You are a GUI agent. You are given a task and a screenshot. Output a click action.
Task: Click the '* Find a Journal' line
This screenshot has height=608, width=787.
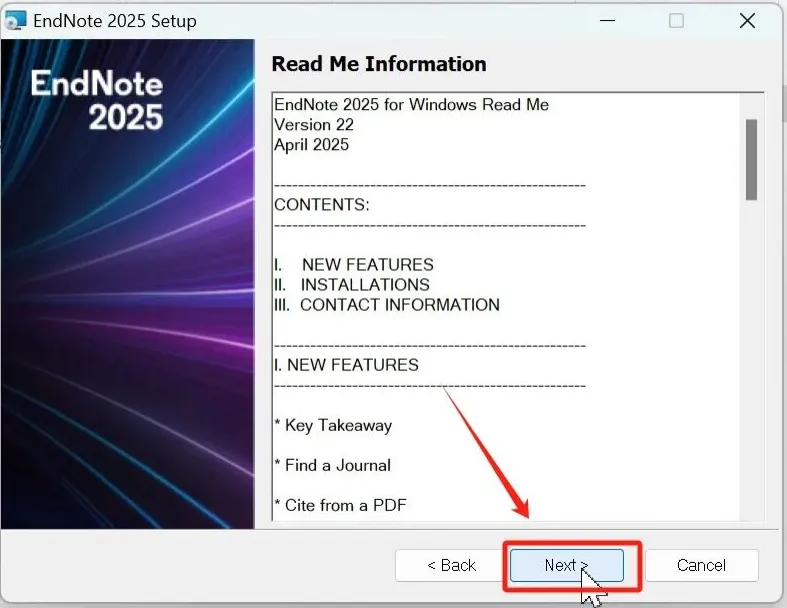[332, 465]
